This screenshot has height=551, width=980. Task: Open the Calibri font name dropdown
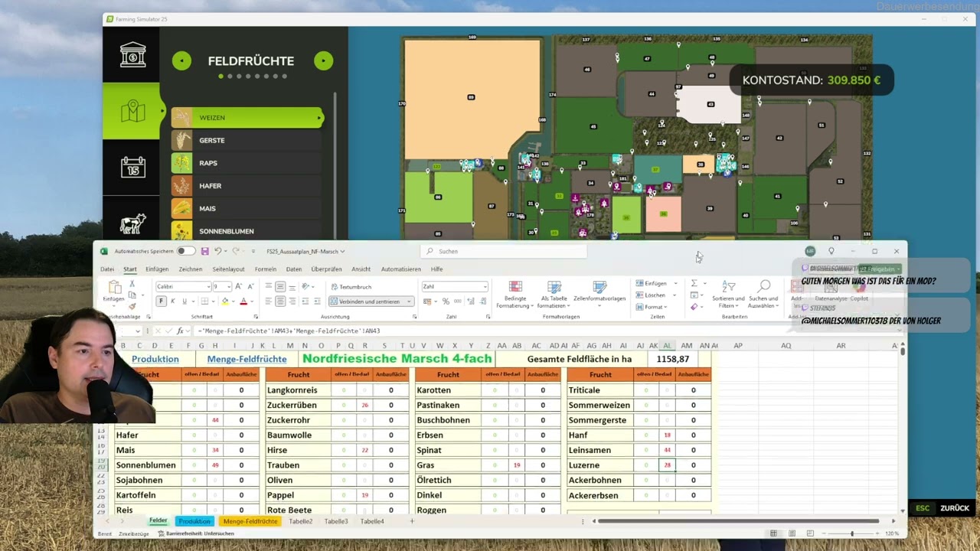pos(207,287)
